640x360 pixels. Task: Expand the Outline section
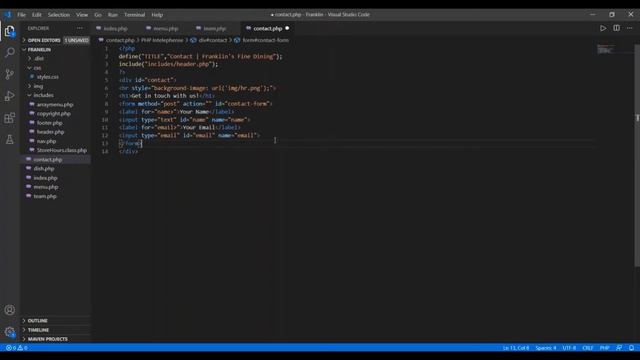pyautogui.click(x=56, y=320)
